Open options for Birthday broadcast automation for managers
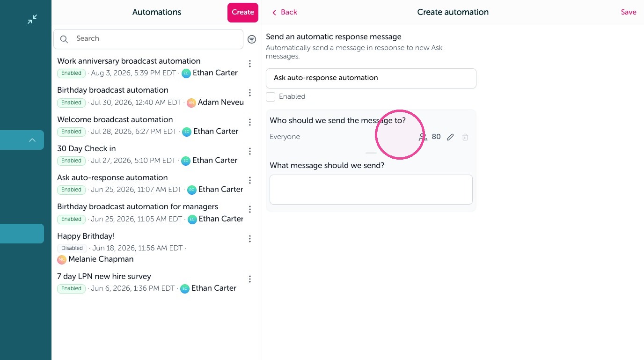 click(250, 209)
